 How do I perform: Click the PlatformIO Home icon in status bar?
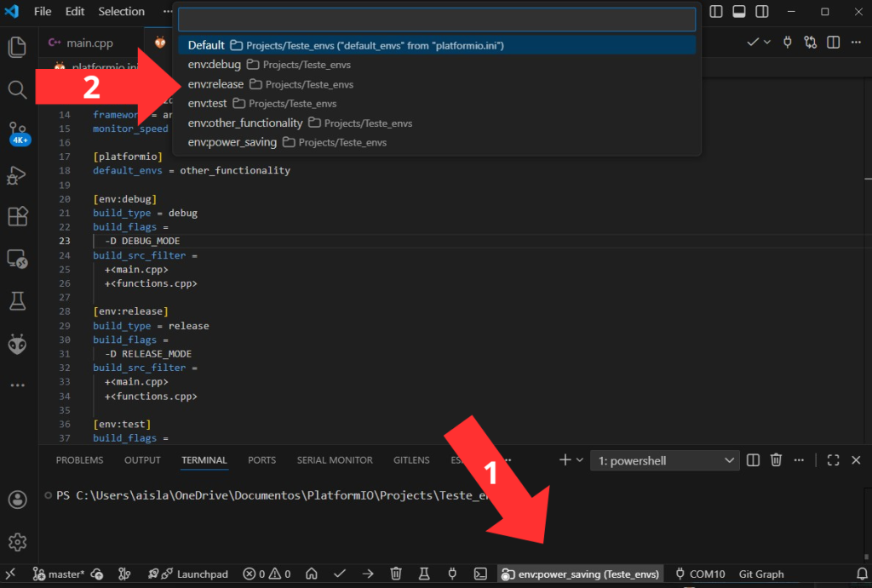pyautogui.click(x=312, y=574)
